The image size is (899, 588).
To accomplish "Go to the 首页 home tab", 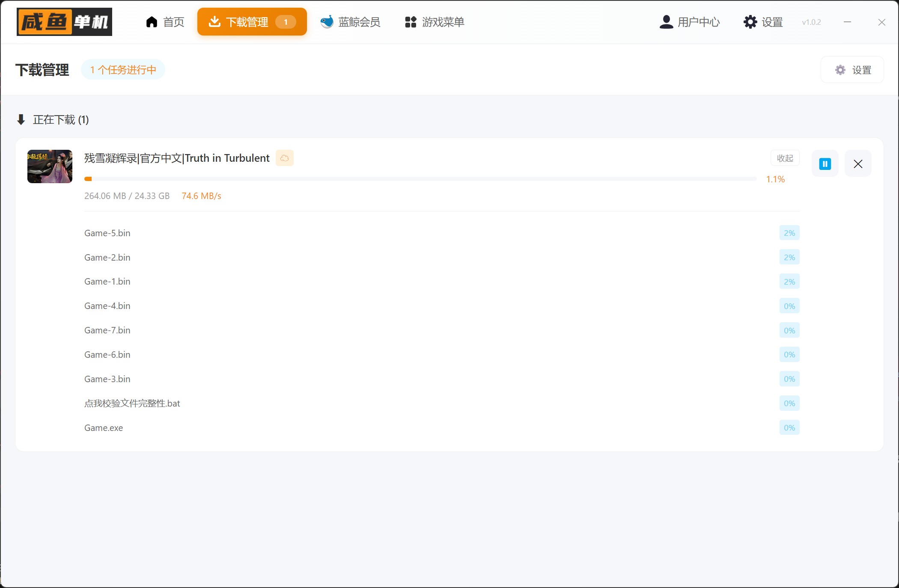I will pos(165,22).
